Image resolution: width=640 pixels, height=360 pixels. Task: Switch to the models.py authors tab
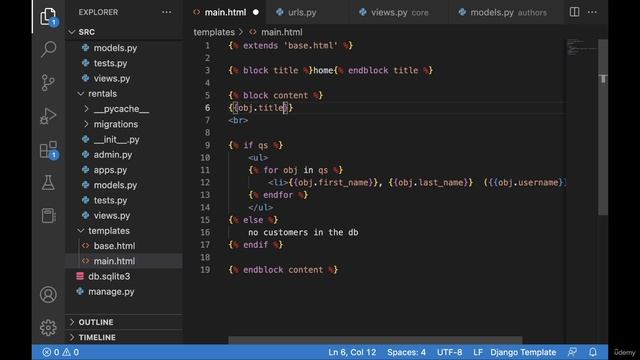[507, 12]
